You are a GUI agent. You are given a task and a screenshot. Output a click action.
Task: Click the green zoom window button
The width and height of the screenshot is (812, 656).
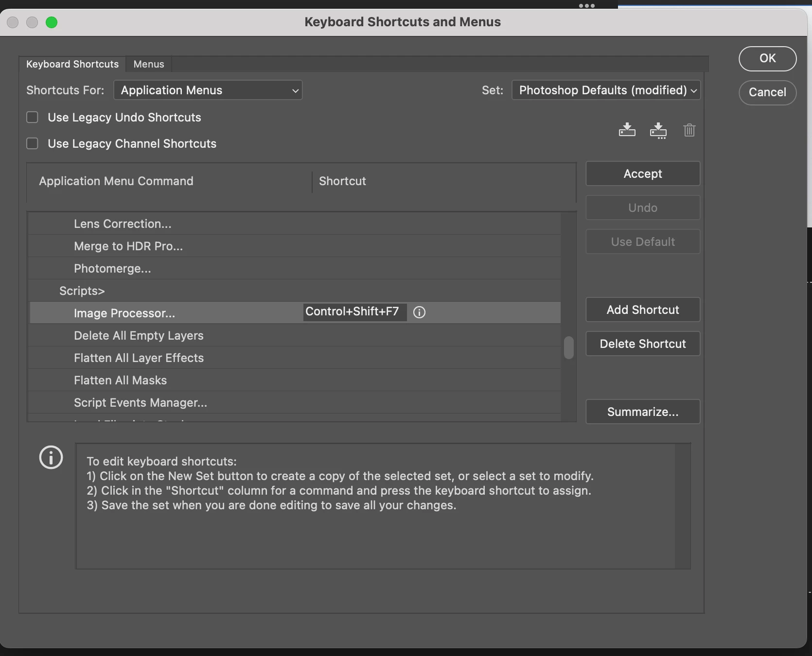click(x=52, y=22)
